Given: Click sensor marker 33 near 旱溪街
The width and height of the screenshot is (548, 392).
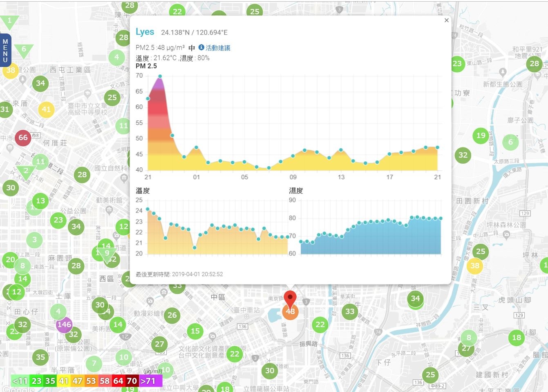Looking at the screenshot, I should 350,312.
